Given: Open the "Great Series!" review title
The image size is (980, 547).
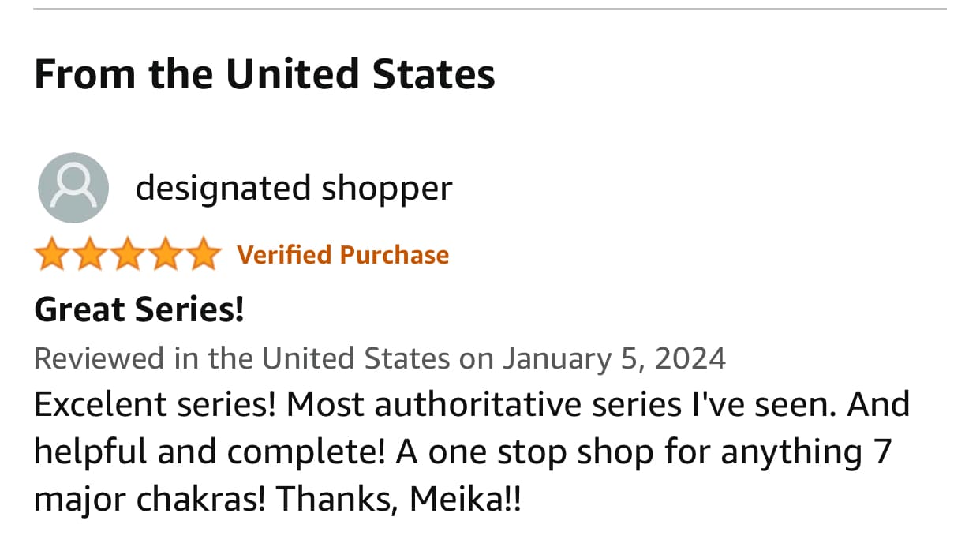Looking at the screenshot, I should [139, 309].
